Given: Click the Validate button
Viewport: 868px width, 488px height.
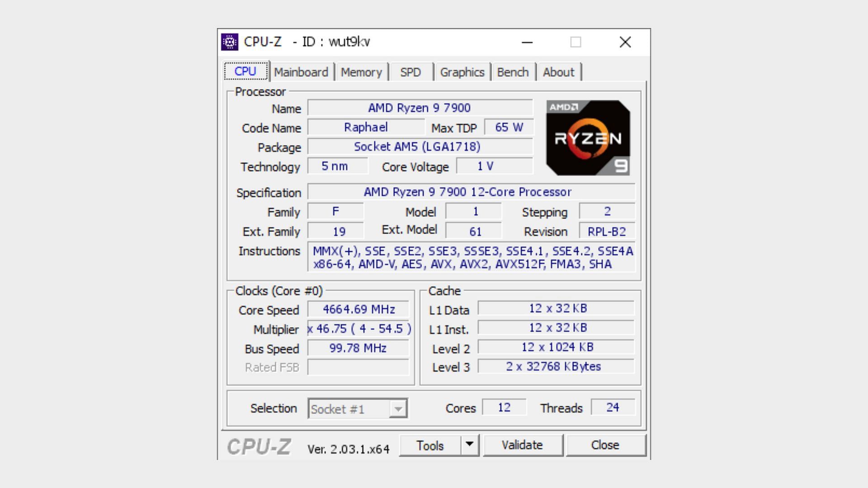Looking at the screenshot, I should pyautogui.click(x=522, y=446).
